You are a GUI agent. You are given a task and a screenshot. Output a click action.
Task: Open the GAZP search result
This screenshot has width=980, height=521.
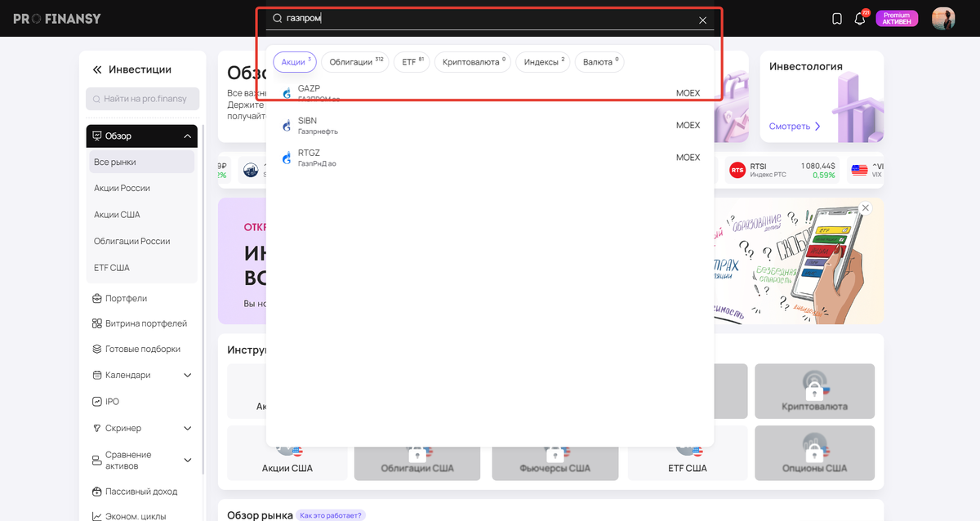[490, 93]
